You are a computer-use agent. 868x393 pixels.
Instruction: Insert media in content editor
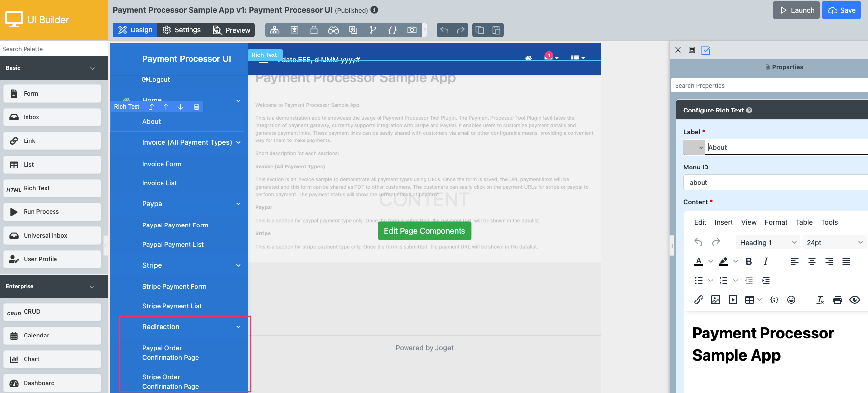(x=733, y=300)
